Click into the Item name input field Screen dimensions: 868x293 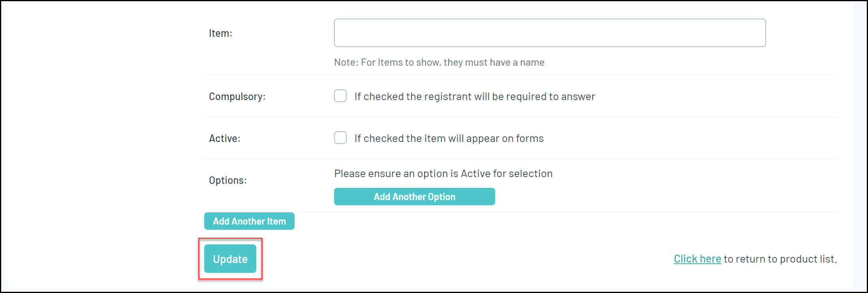tap(550, 33)
